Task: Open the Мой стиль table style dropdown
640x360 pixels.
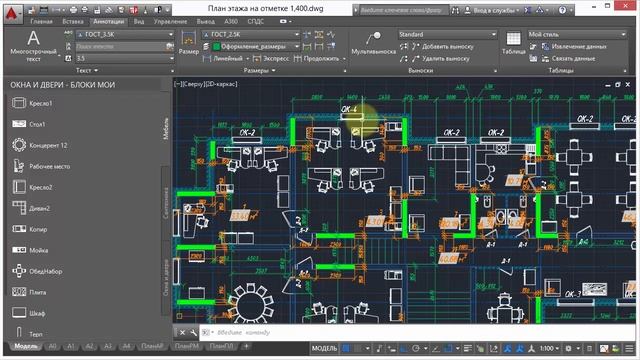Action: (577, 34)
